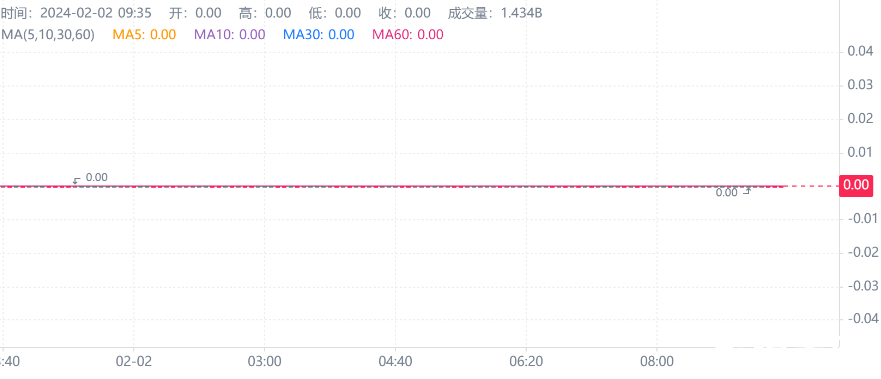Click the 0.04 price axis label

[860, 52]
